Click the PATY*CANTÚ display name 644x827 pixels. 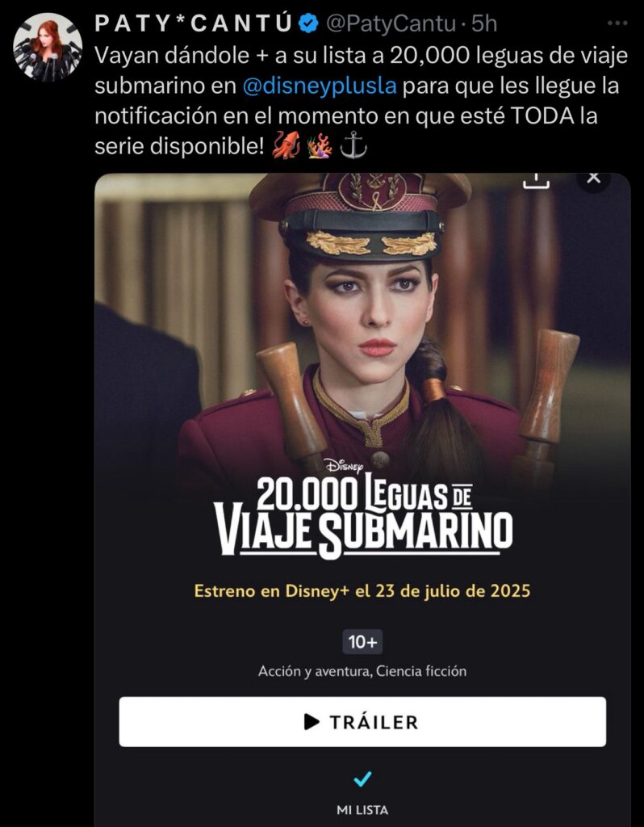click(x=194, y=23)
